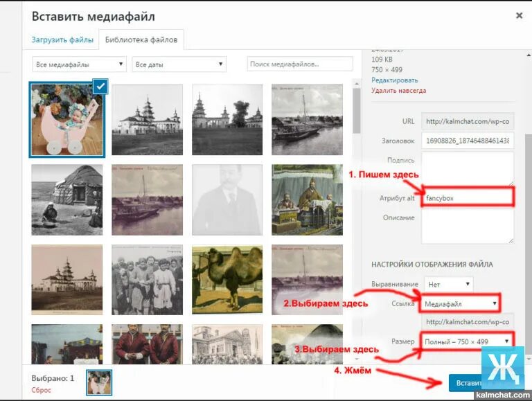
Task: Focus the Поиск медиафайлов search field
Action: point(300,64)
